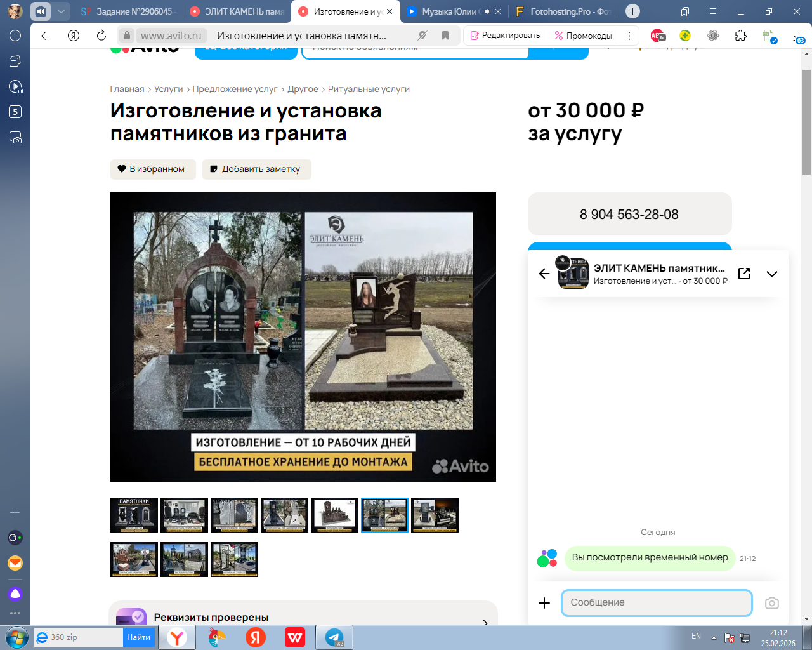Screen dimensions: 812x650
Task: Open the purple Alice assistant icon
Action: point(15,594)
